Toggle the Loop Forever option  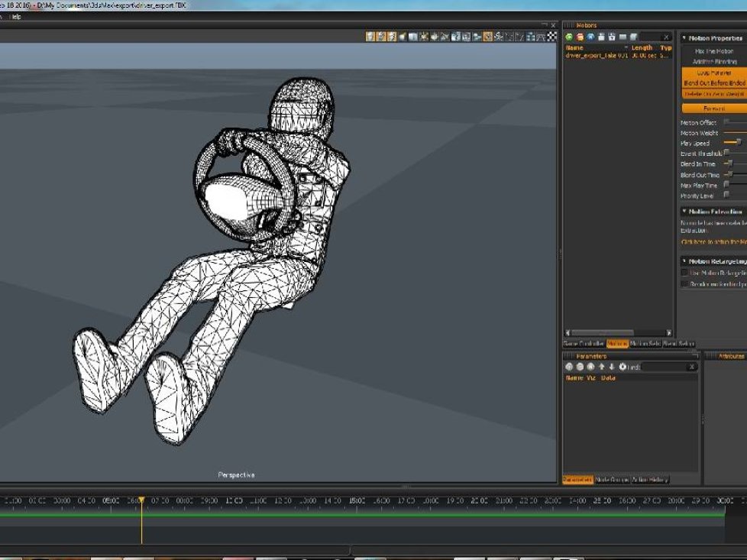[713, 73]
